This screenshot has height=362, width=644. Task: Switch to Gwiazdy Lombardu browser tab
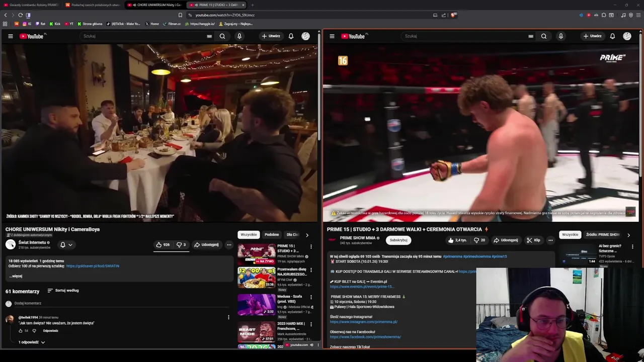(31, 5)
